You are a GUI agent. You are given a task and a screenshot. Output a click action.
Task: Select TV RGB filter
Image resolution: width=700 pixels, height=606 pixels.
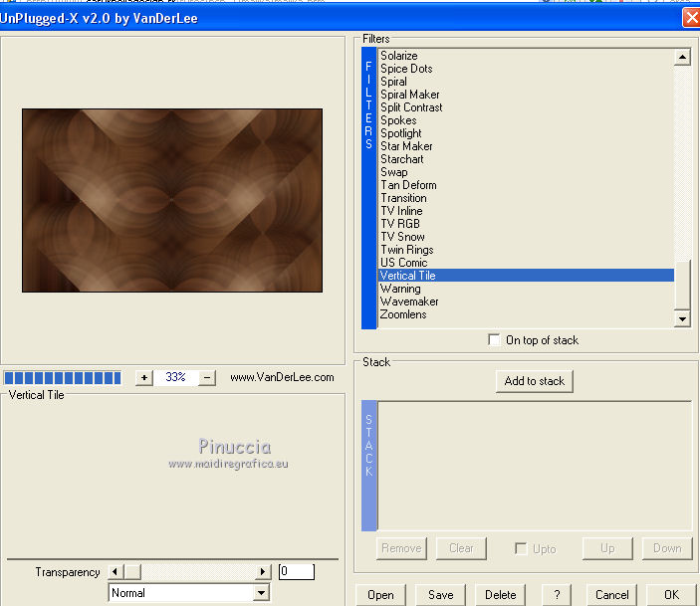400,224
